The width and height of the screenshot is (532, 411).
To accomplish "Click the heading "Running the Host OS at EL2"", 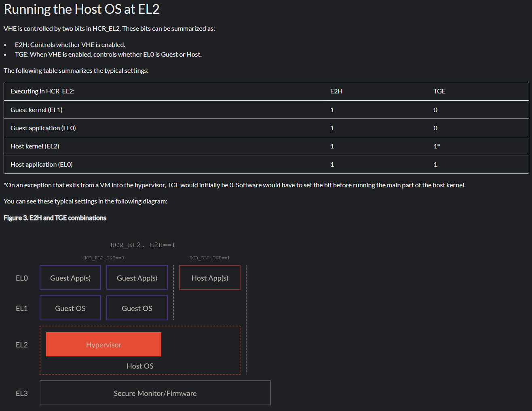I will tap(82, 9).
